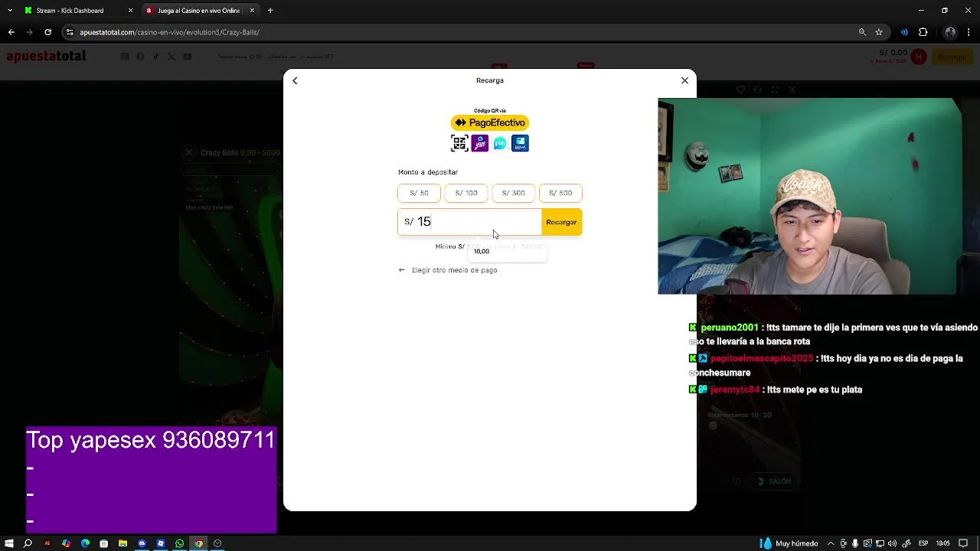Open Google Chrome from the taskbar
The image size is (980, 551).
tap(198, 543)
